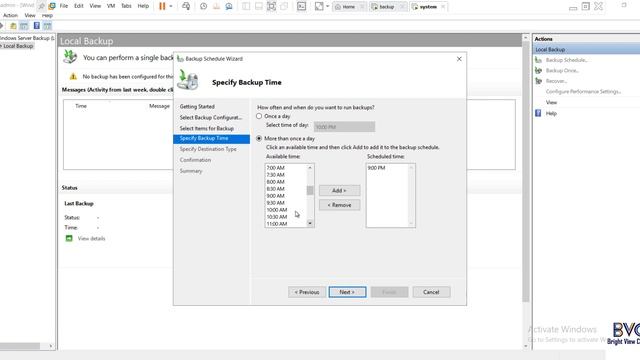Open the VMware Help menu
The image size is (640, 360).
coord(143,6)
